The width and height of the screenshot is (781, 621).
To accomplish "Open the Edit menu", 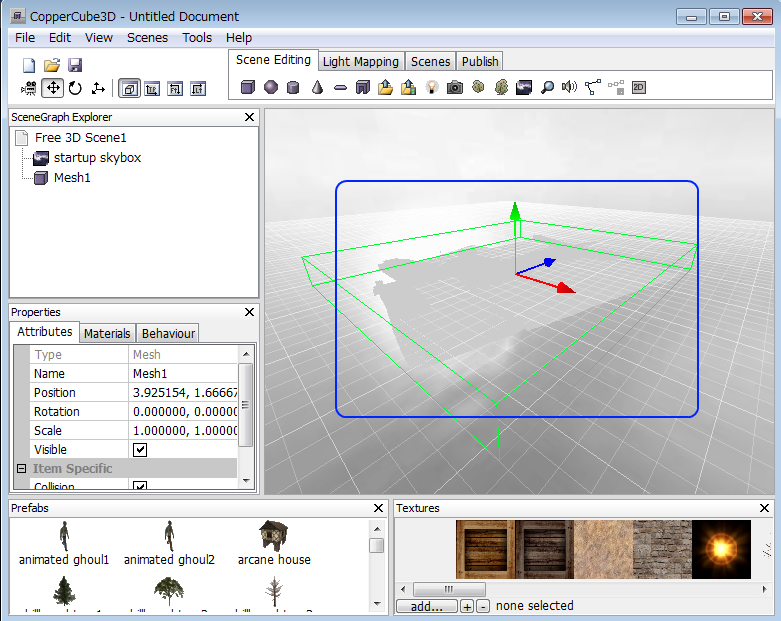I will [60, 38].
